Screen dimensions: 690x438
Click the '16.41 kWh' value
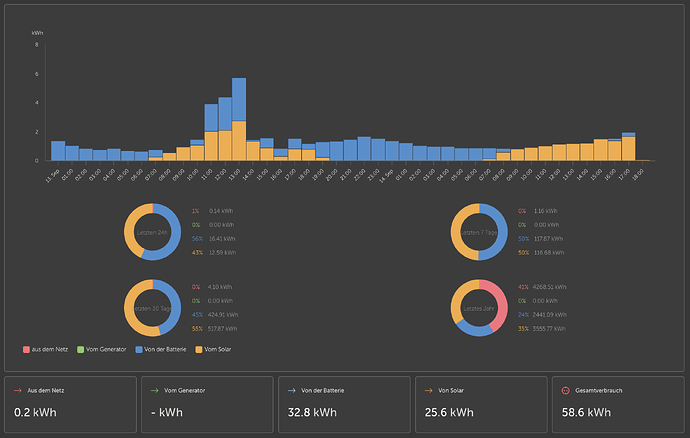click(222, 239)
